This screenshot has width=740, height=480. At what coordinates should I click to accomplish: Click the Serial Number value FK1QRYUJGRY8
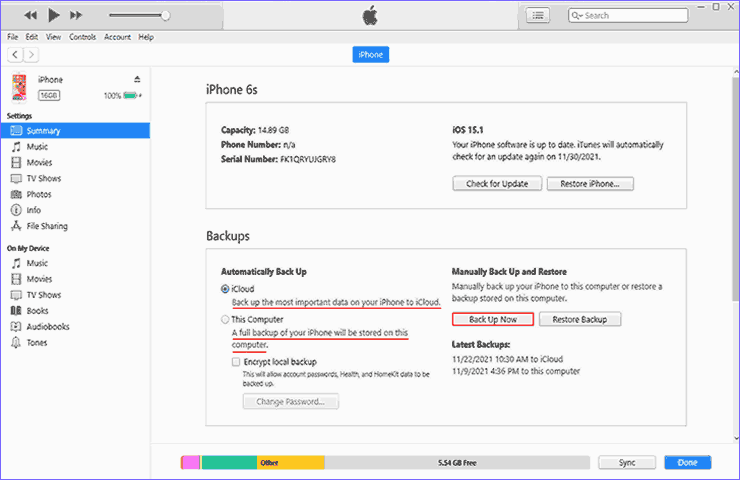coord(308,160)
